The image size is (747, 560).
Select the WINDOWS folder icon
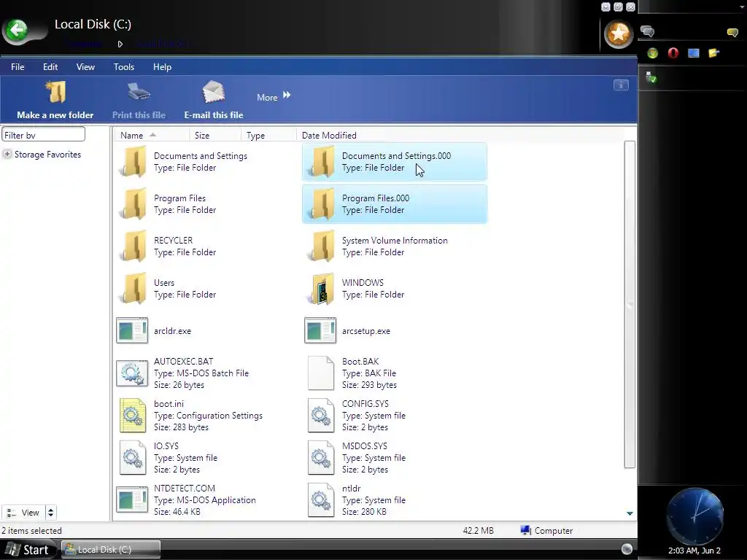pos(322,289)
